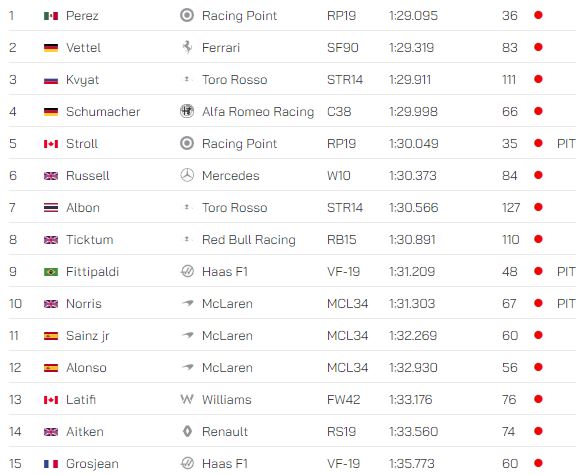Click the Ferrari prancing horse logo
This screenshot has width=578, height=475.
pos(187,47)
